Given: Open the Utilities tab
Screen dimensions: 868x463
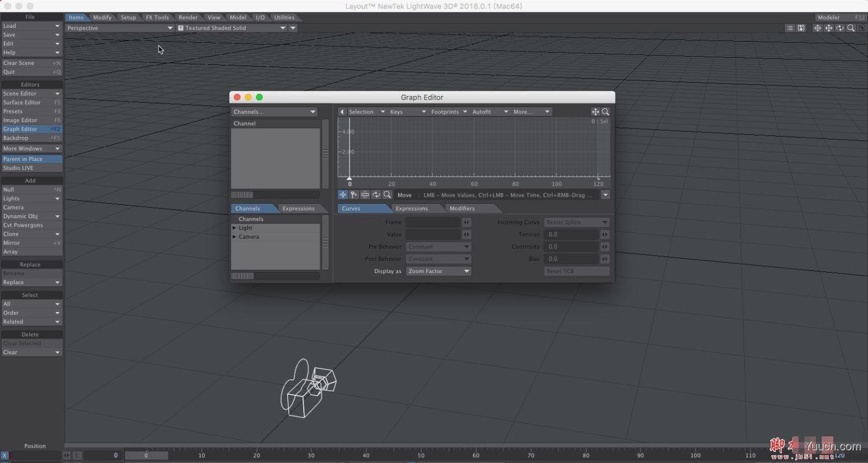Looking at the screenshot, I should (284, 17).
